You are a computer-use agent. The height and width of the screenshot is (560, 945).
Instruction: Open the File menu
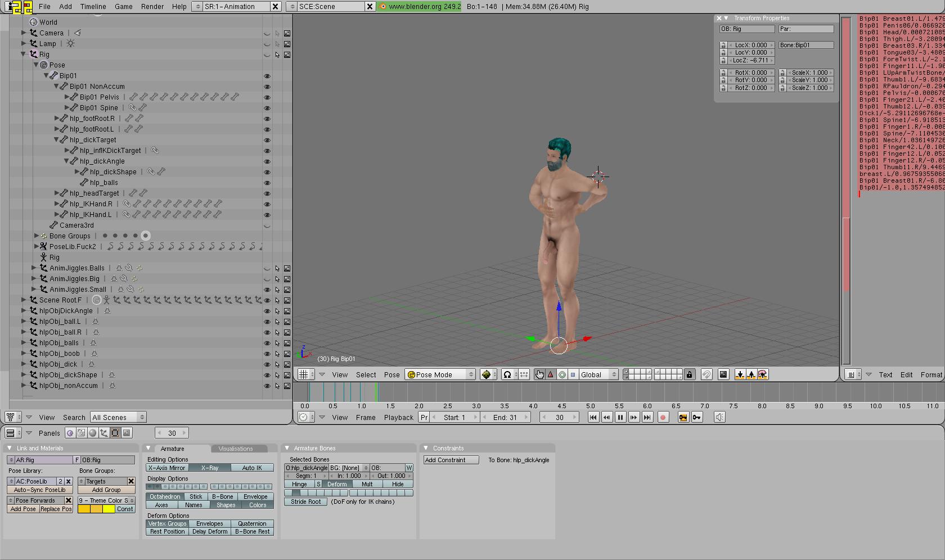coord(44,6)
